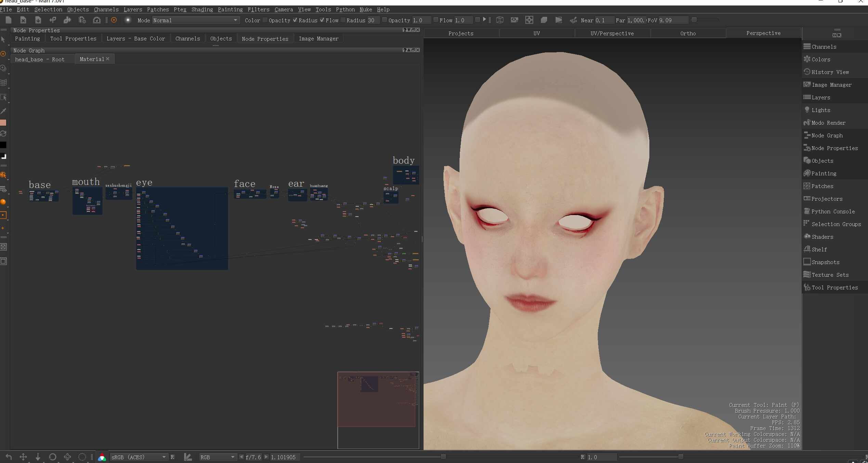Image resolution: width=868 pixels, height=463 pixels.
Task: Select the Image Manager tab
Action: coord(319,39)
